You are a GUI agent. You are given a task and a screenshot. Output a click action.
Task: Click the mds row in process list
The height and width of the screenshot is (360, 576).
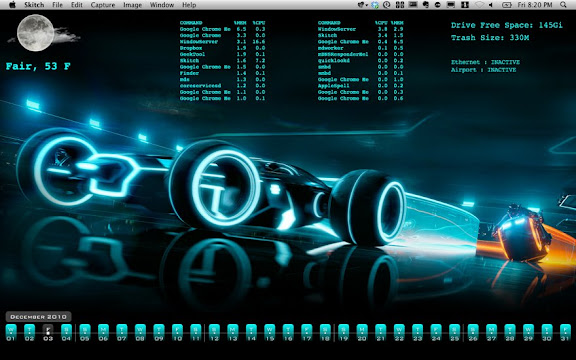[x=222, y=79]
